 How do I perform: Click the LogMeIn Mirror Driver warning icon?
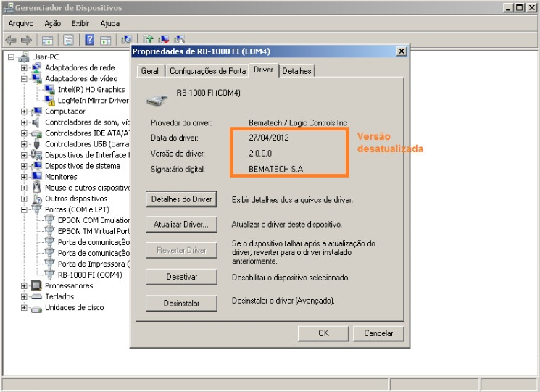point(50,101)
